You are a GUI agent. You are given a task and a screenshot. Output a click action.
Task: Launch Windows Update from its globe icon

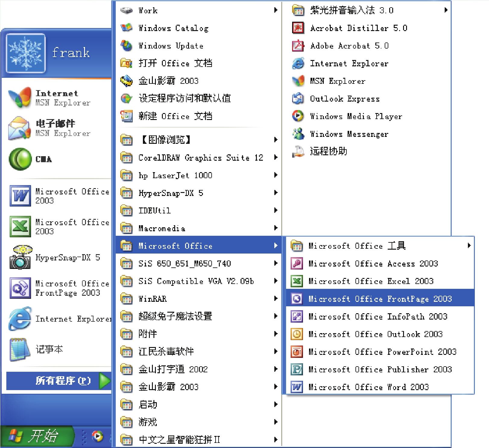coord(126,46)
